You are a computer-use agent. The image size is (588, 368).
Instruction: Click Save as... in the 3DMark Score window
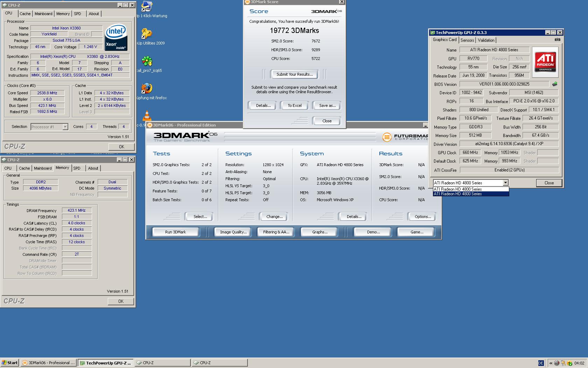coord(327,105)
